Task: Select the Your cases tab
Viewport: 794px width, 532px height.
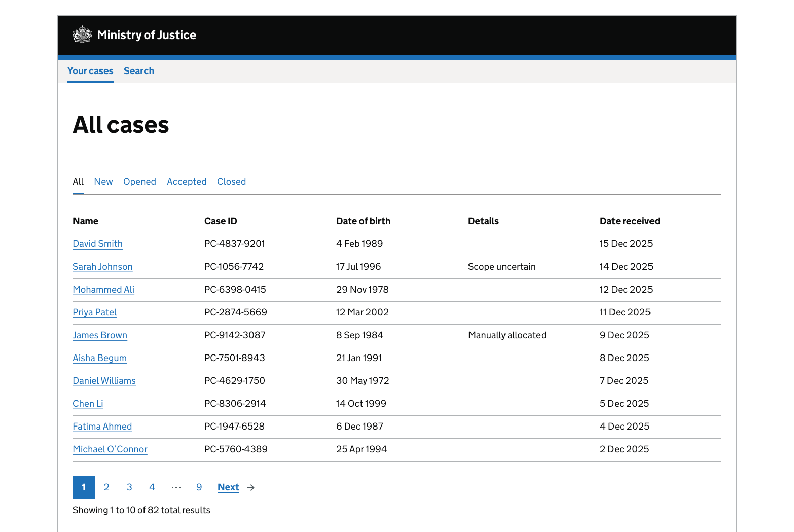Action: pos(90,71)
